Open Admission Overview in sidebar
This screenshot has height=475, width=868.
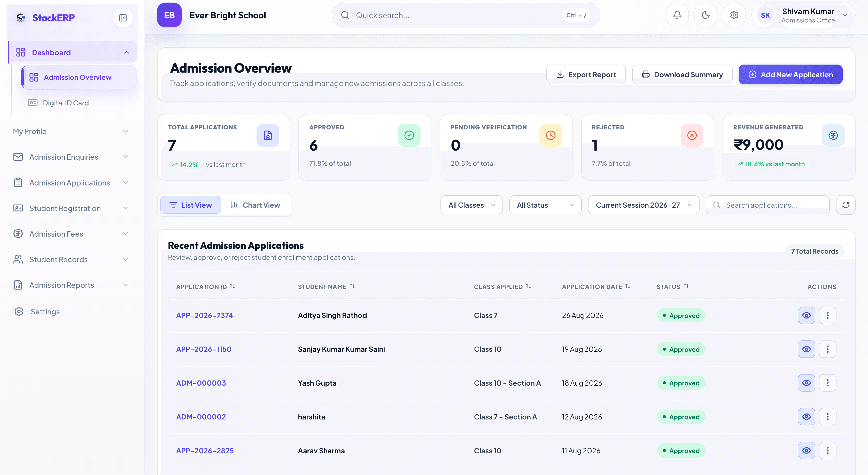coord(79,77)
